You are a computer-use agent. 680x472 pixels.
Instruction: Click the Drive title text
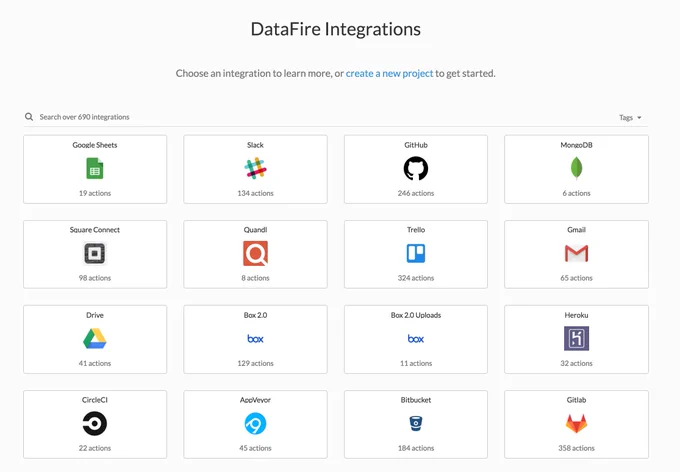tap(95, 315)
